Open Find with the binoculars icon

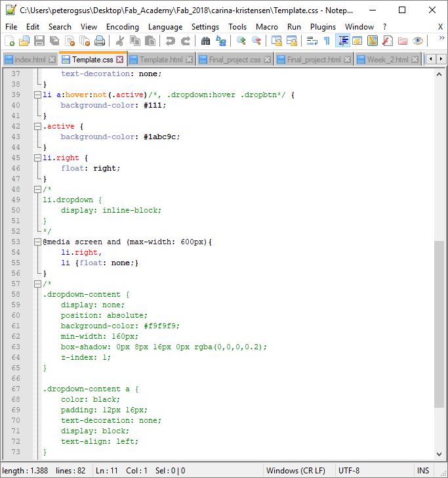[205, 41]
